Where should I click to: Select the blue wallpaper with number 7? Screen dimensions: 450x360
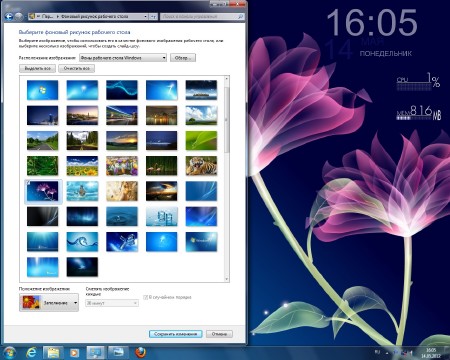tap(161, 90)
